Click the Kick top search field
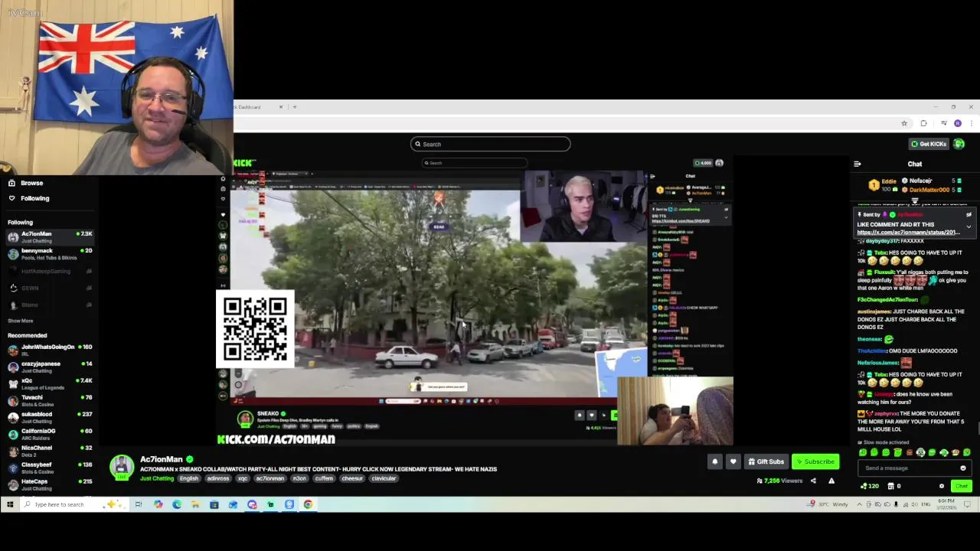Image resolution: width=980 pixels, height=551 pixels. [490, 144]
